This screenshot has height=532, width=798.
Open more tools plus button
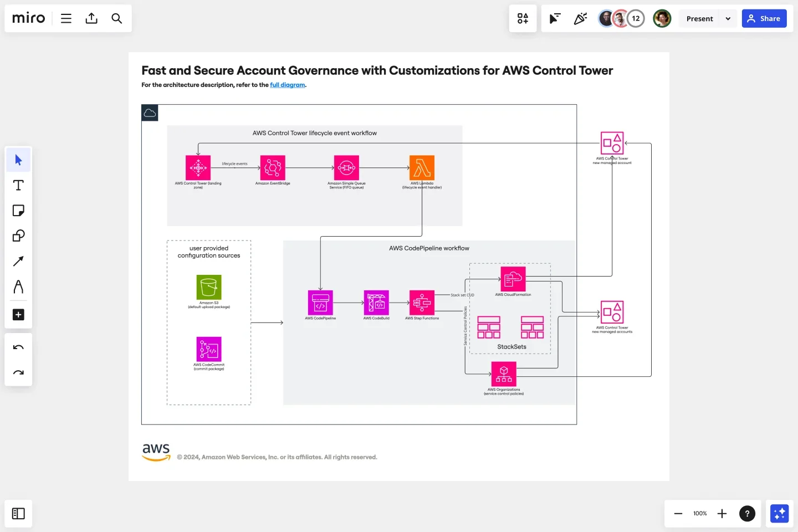(x=18, y=315)
